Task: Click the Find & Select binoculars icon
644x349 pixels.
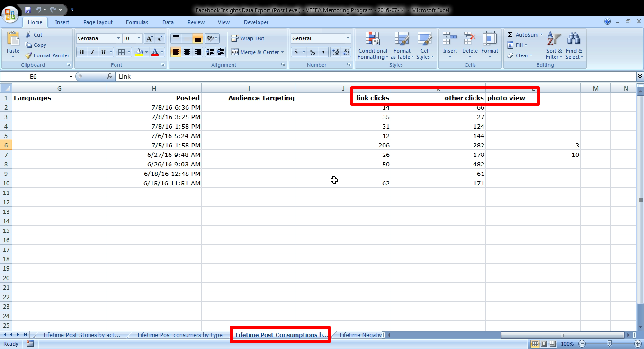Action: (x=574, y=40)
